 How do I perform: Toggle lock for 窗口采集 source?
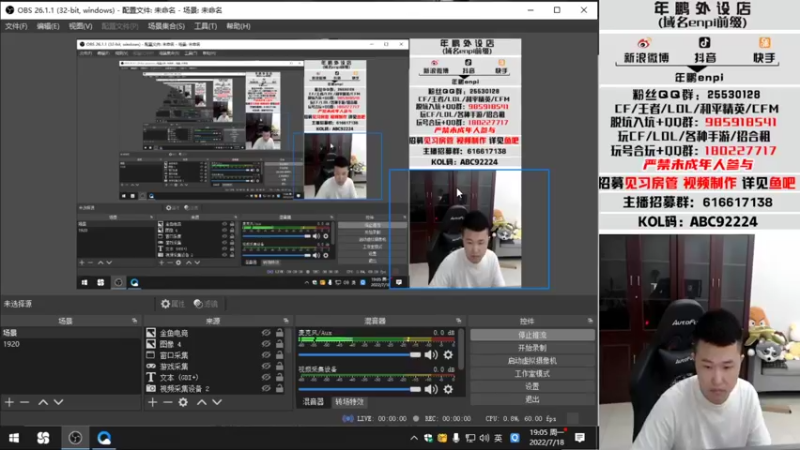click(x=280, y=355)
